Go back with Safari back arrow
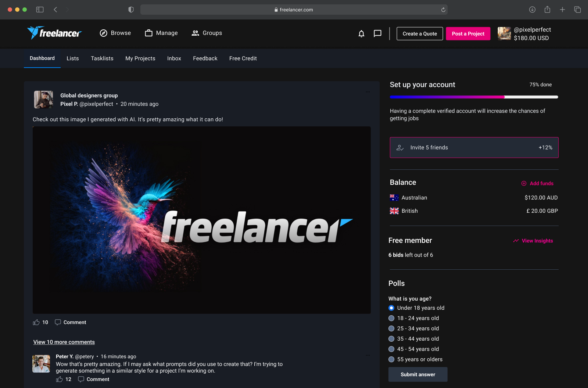The width and height of the screenshot is (588, 388). [55, 10]
